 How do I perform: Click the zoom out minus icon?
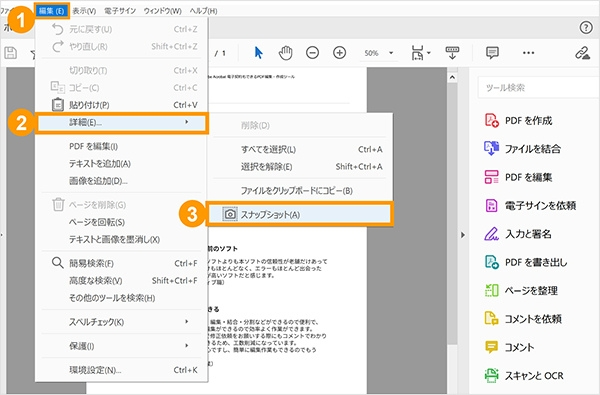pos(312,53)
